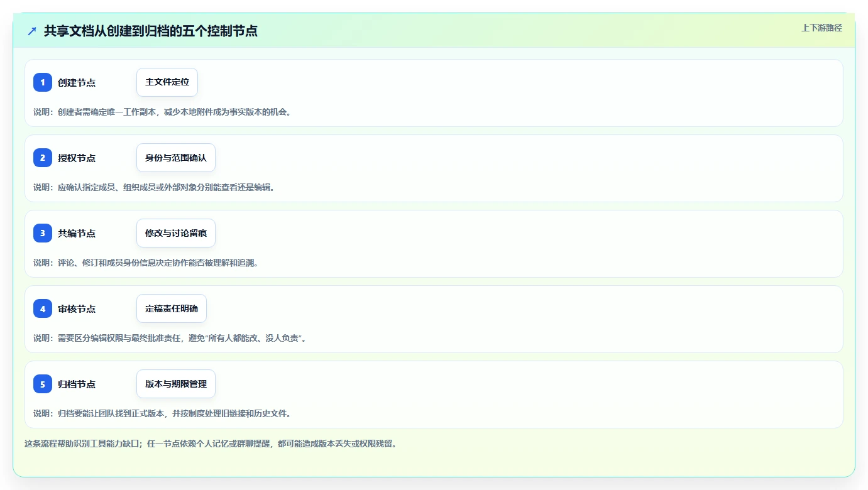Select the 定稿责任明确 tag button
The image size is (868, 490).
coord(172,308)
